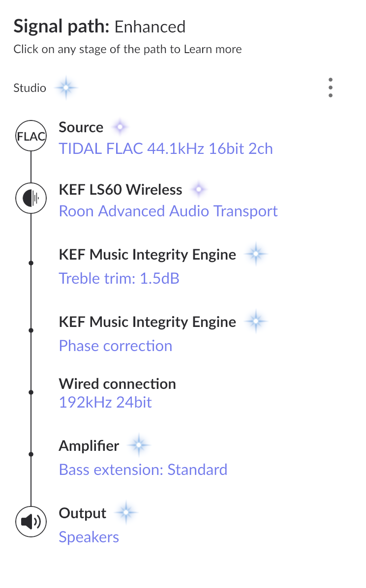Viewport: 366px width, 588px height.
Task: Click the blue star beside Output
Action: [x=126, y=512]
